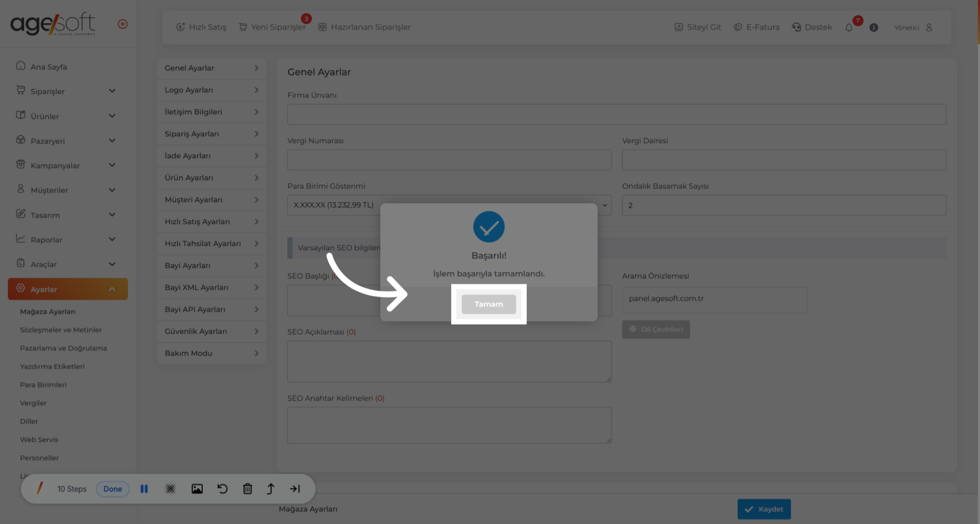Open Personeller submenu item
The width and height of the screenshot is (980, 524).
click(x=39, y=458)
